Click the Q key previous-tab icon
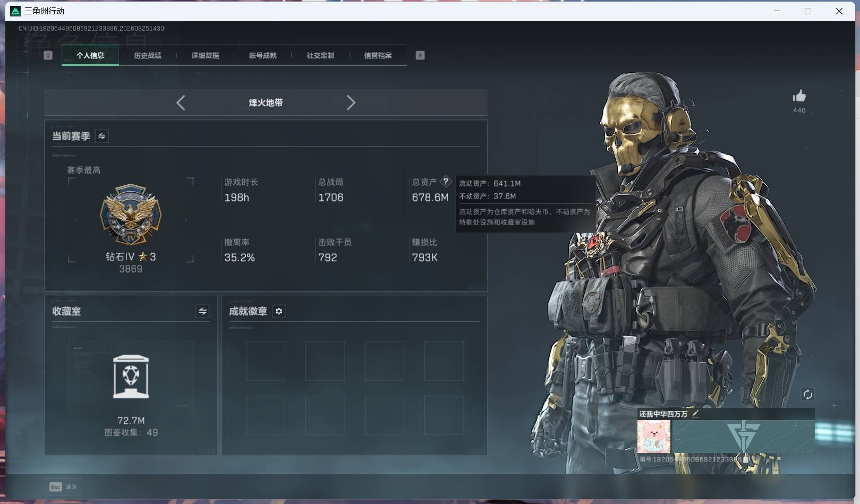 click(48, 55)
